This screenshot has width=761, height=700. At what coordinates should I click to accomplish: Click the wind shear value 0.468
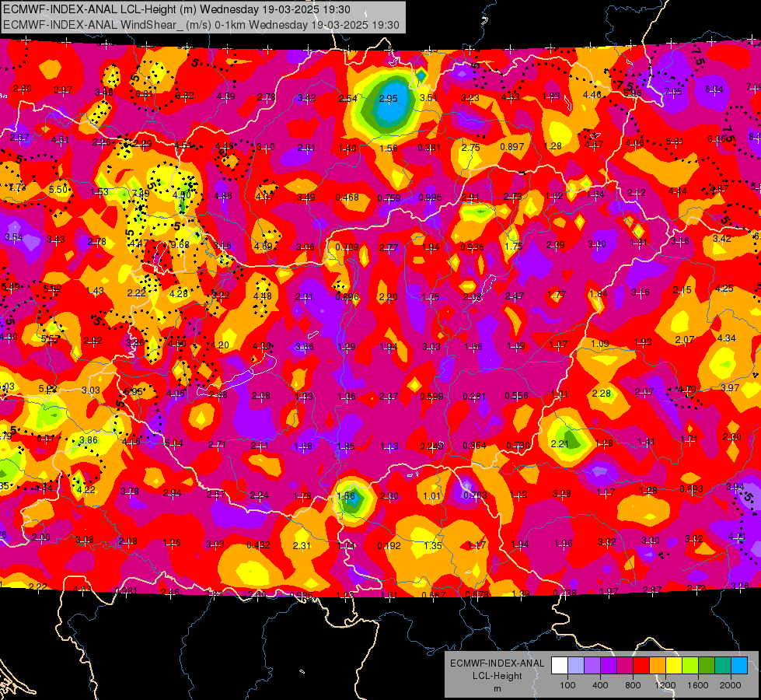347,198
